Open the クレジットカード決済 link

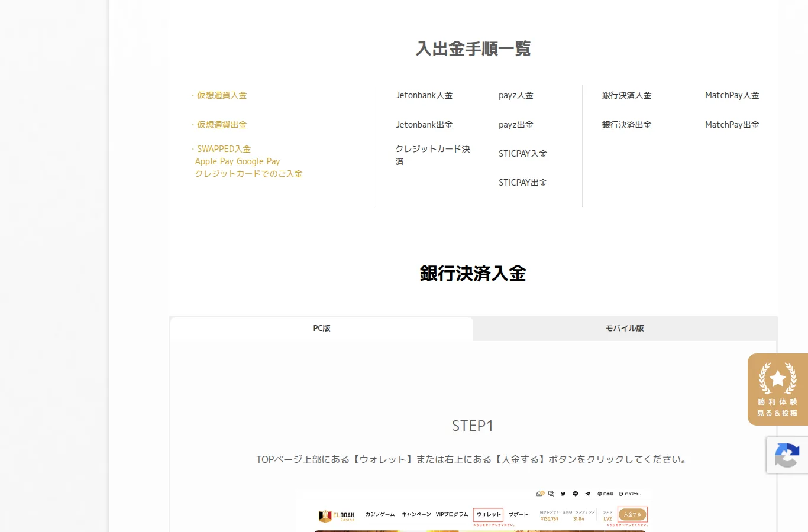coord(433,155)
